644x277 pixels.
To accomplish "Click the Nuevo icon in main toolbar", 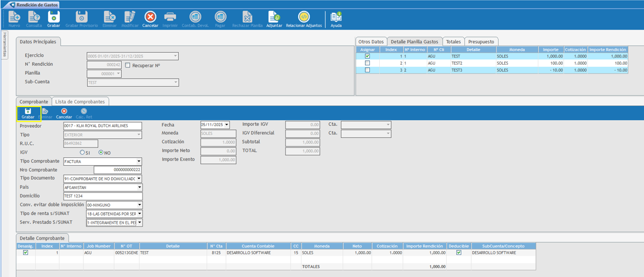I will coord(14,19).
